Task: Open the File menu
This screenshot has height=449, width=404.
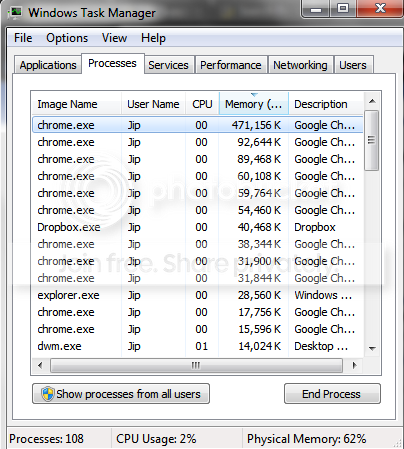Action: [23, 38]
